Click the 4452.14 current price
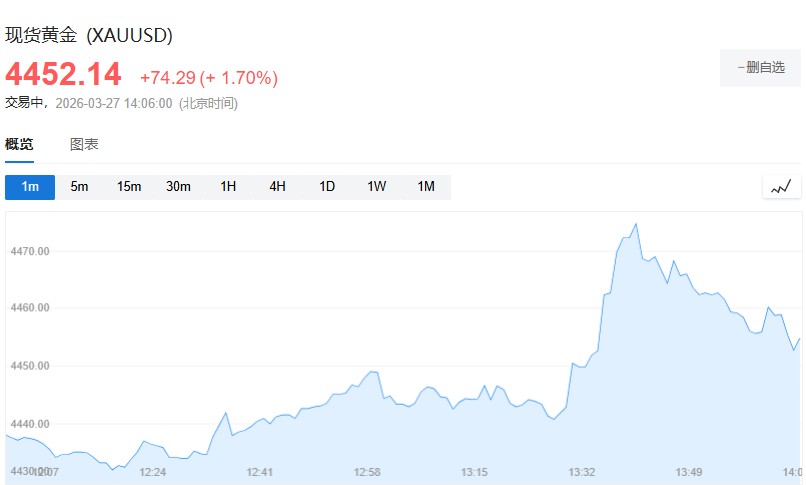 click(x=63, y=74)
